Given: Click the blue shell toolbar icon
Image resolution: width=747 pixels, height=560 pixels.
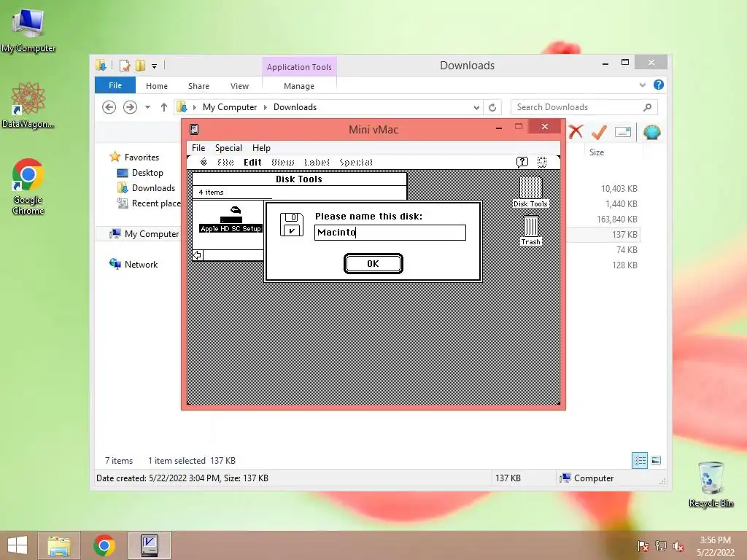Looking at the screenshot, I should pyautogui.click(x=651, y=132).
